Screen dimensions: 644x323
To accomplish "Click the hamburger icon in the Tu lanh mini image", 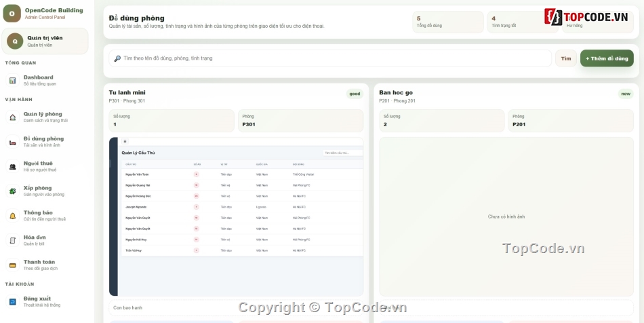I will click(x=125, y=141).
